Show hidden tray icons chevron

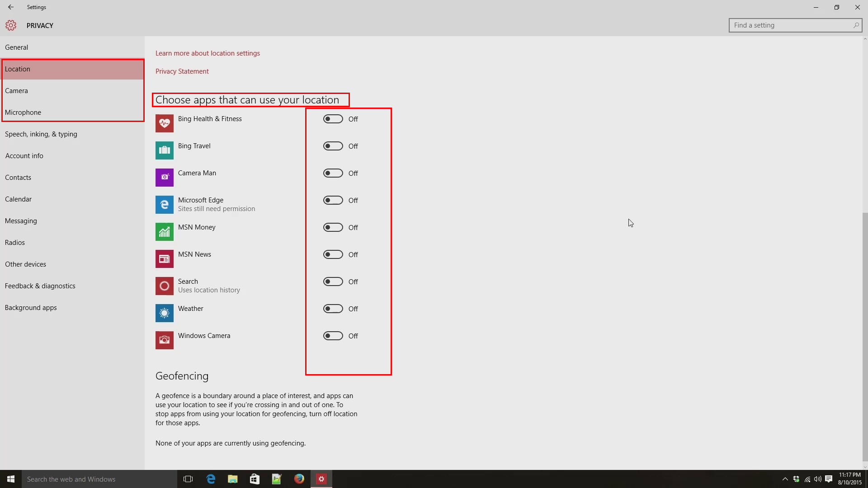tap(785, 479)
